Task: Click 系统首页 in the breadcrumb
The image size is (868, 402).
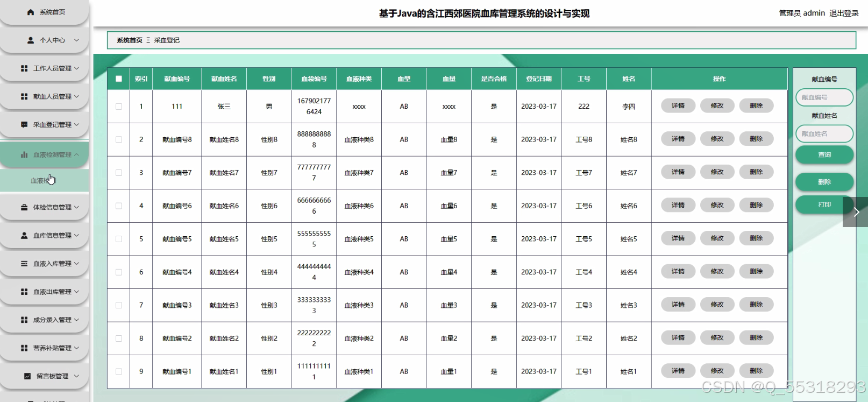Action: [x=130, y=40]
